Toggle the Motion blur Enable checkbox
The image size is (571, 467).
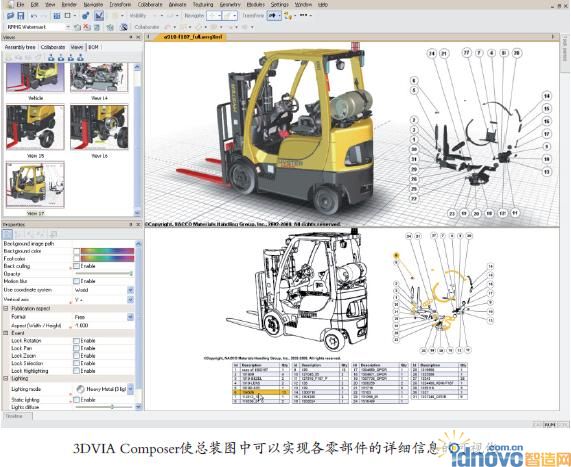click(76, 281)
